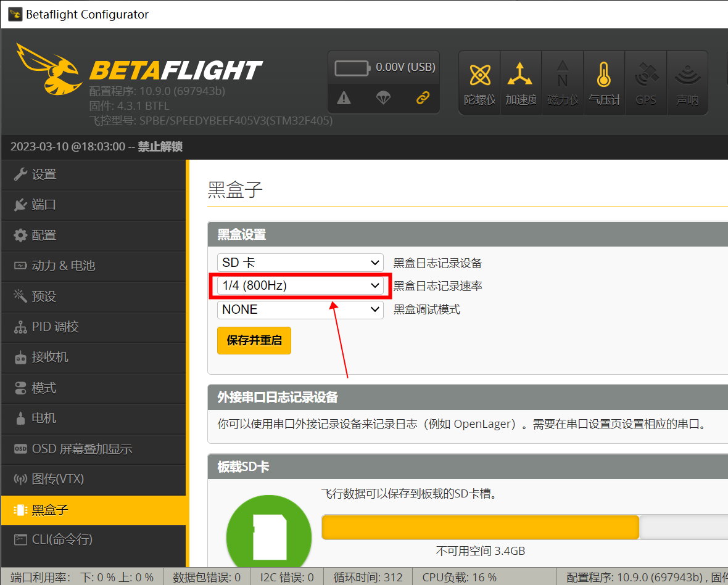
Task: Open the 图传(VTX) tab
Action: 93,479
